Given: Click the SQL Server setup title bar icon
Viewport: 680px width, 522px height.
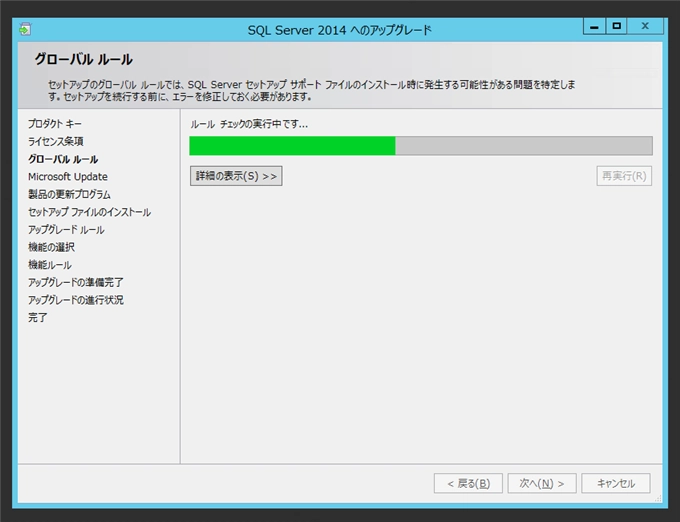Looking at the screenshot, I should (x=25, y=29).
